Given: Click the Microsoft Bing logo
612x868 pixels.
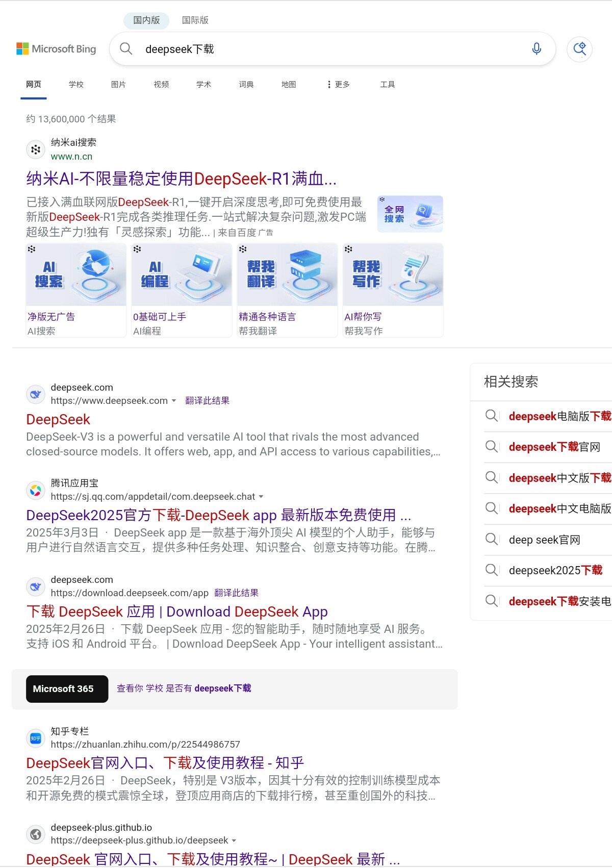Looking at the screenshot, I should tap(56, 49).
